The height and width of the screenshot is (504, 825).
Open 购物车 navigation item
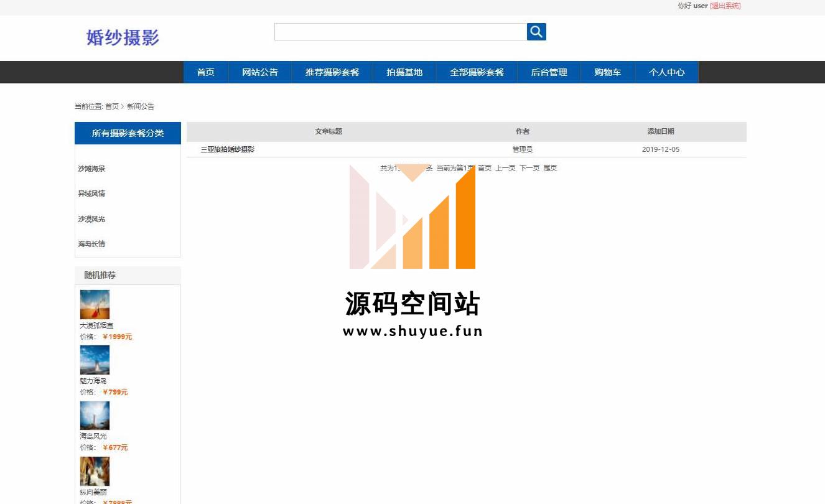click(x=608, y=72)
